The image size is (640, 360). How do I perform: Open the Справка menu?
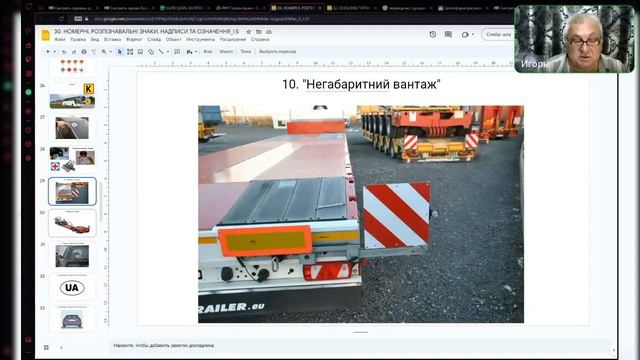pos(260,40)
